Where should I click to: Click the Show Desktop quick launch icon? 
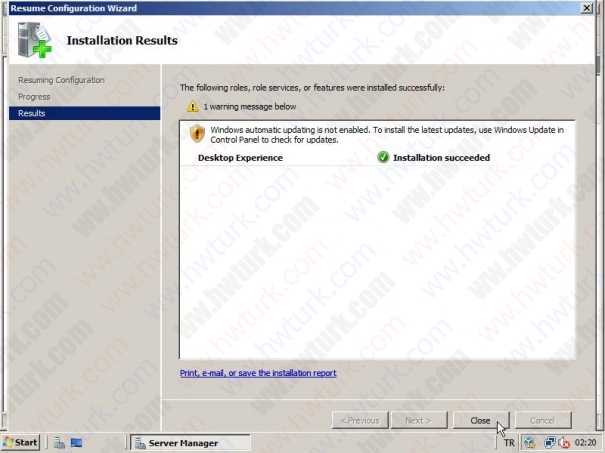76,443
